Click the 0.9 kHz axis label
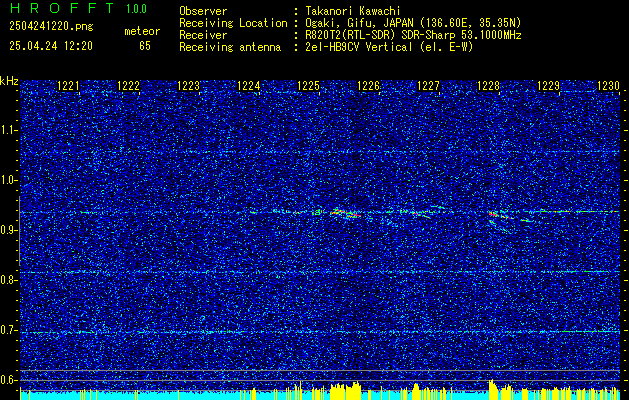This screenshot has height=400, width=629. click(x=7, y=230)
